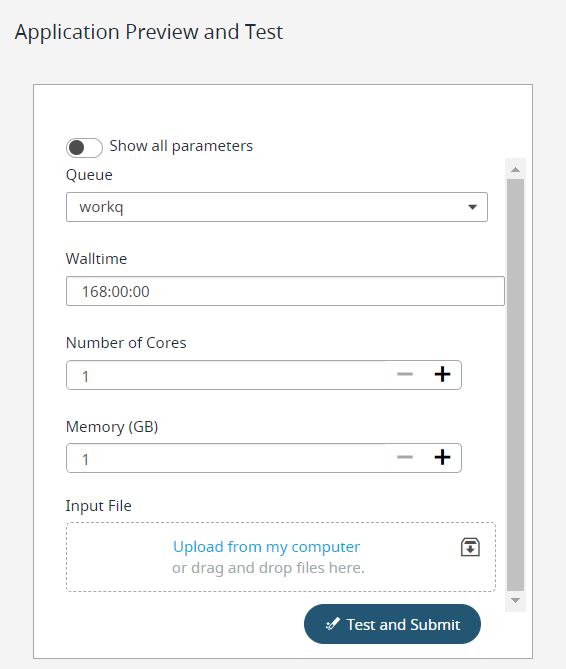Increase Number of Cores with plus

[442, 374]
